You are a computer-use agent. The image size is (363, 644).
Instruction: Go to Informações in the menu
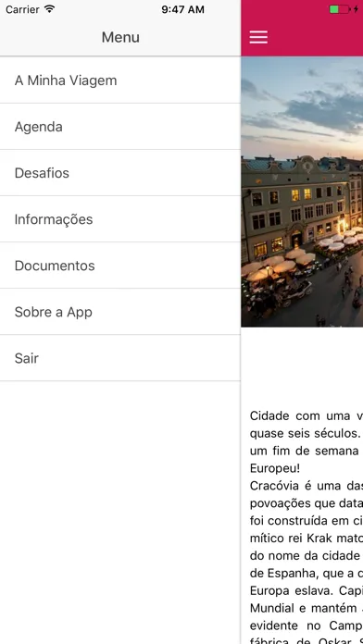point(120,219)
